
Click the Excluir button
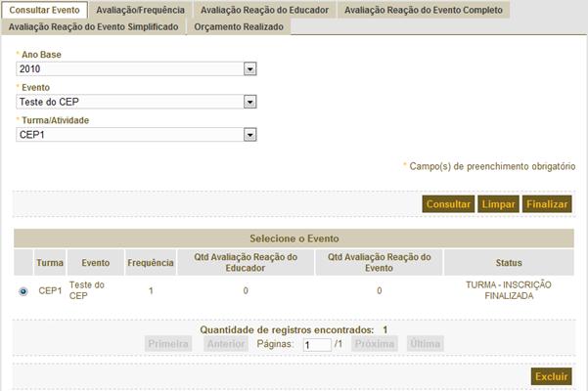[x=551, y=376]
